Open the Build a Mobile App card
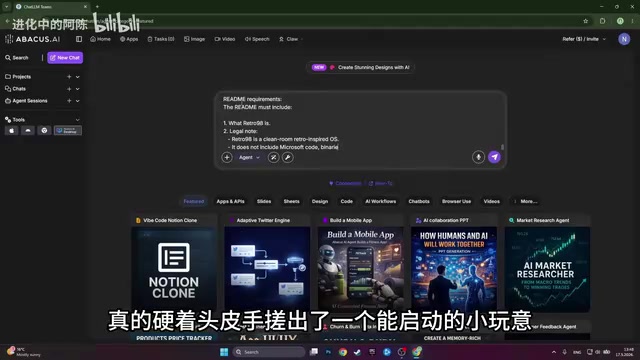The height and width of the screenshot is (360, 640). 360,263
